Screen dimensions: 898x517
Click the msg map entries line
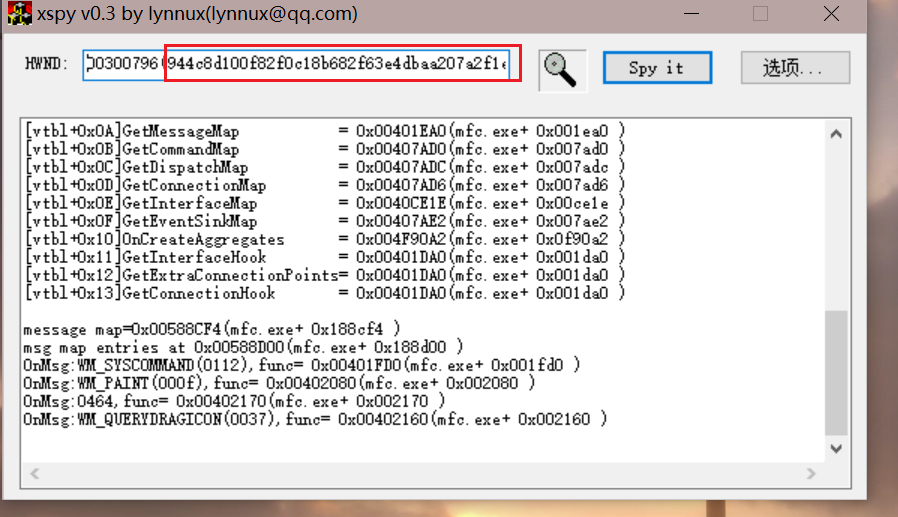pos(243,348)
